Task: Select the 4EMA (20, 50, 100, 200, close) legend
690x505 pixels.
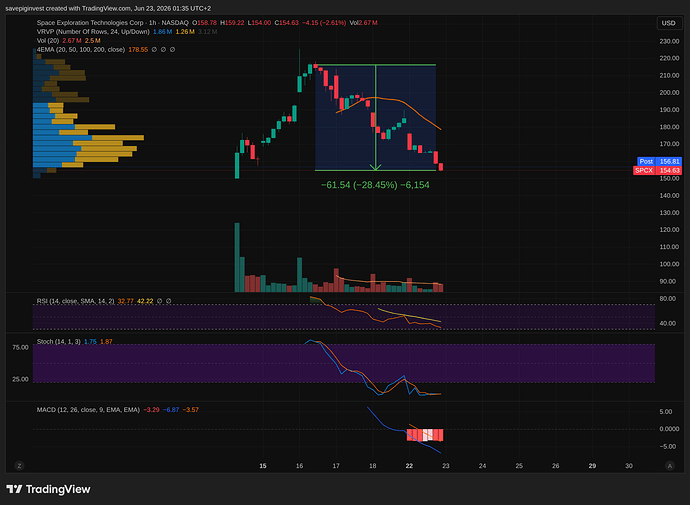Action: 81,50
